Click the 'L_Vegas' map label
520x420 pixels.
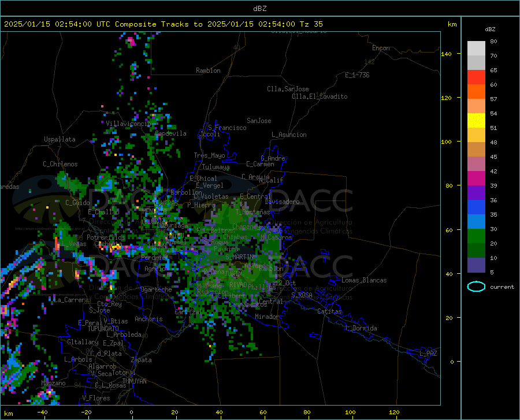click(74, 244)
